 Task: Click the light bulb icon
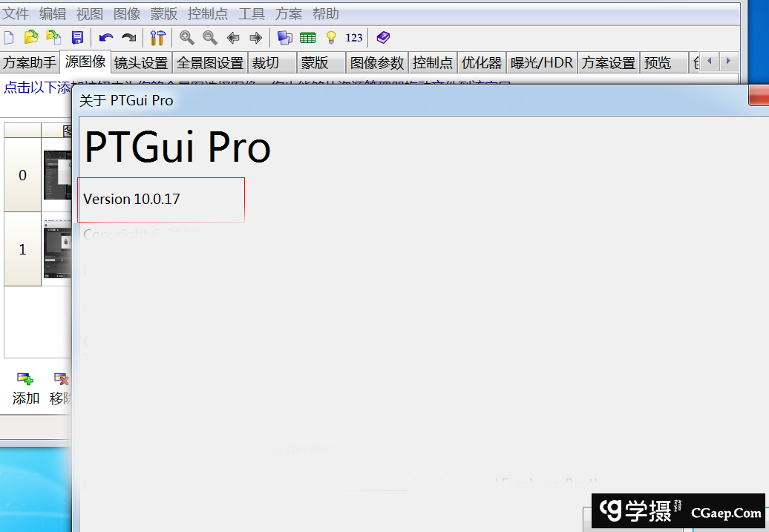tap(331, 38)
